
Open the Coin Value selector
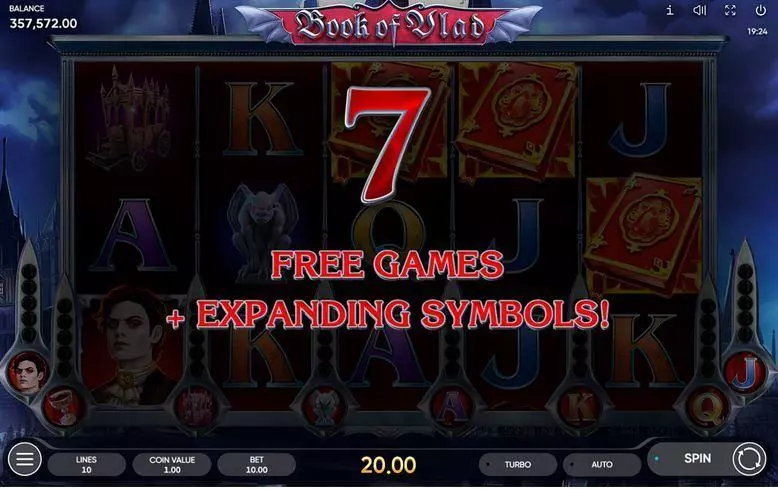pyautogui.click(x=172, y=465)
